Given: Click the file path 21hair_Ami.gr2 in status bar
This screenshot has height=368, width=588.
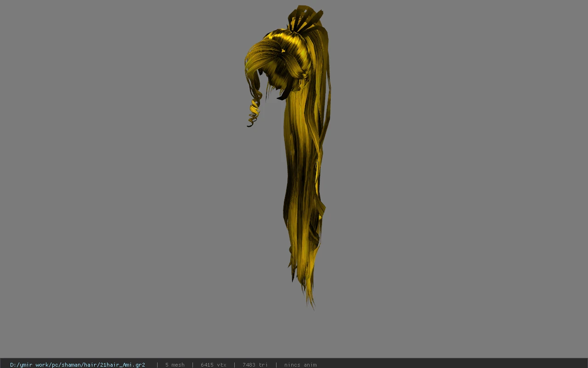Looking at the screenshot, I should tap(78, 365).
